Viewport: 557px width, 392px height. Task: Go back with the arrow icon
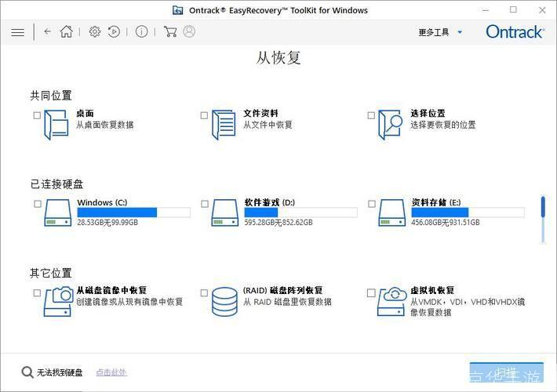click(x=48, y=32)
